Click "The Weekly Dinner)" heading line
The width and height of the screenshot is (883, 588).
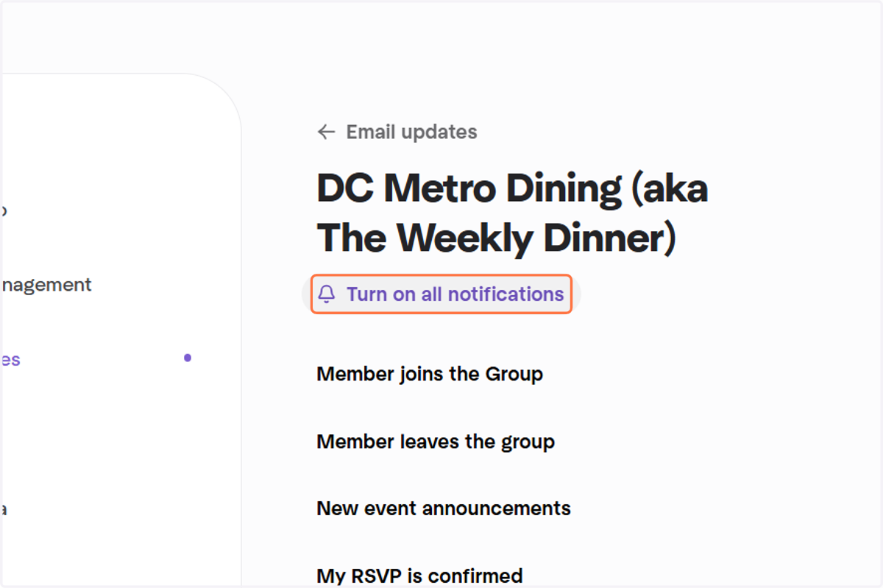point(497,238)
